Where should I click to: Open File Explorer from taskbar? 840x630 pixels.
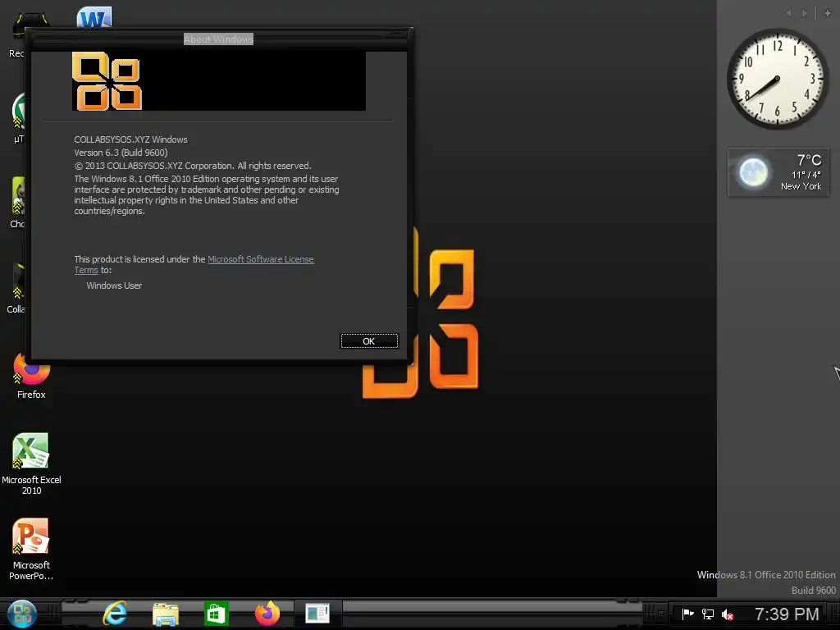(166, 614)
